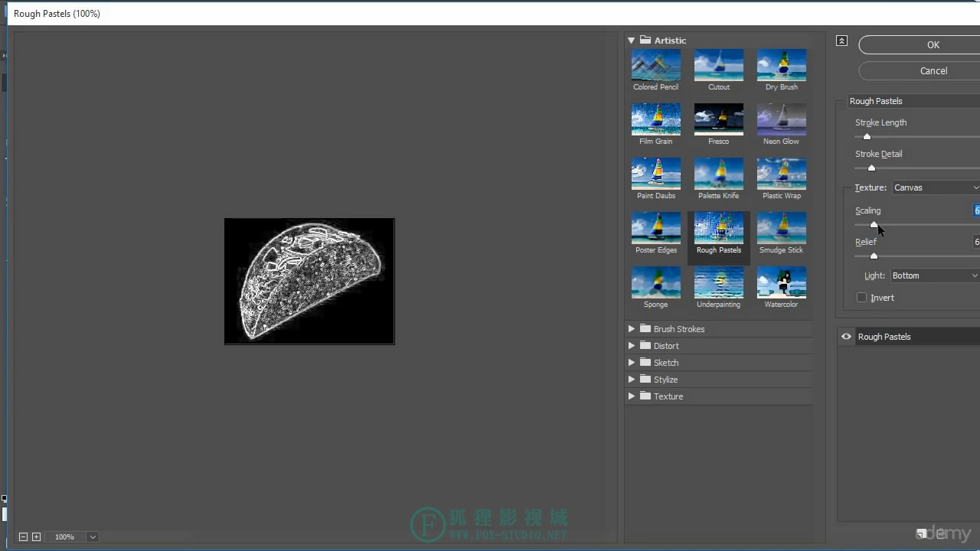The image size is (980, 551).
Task: Expand the Texture filter folder
Action: 632,396
